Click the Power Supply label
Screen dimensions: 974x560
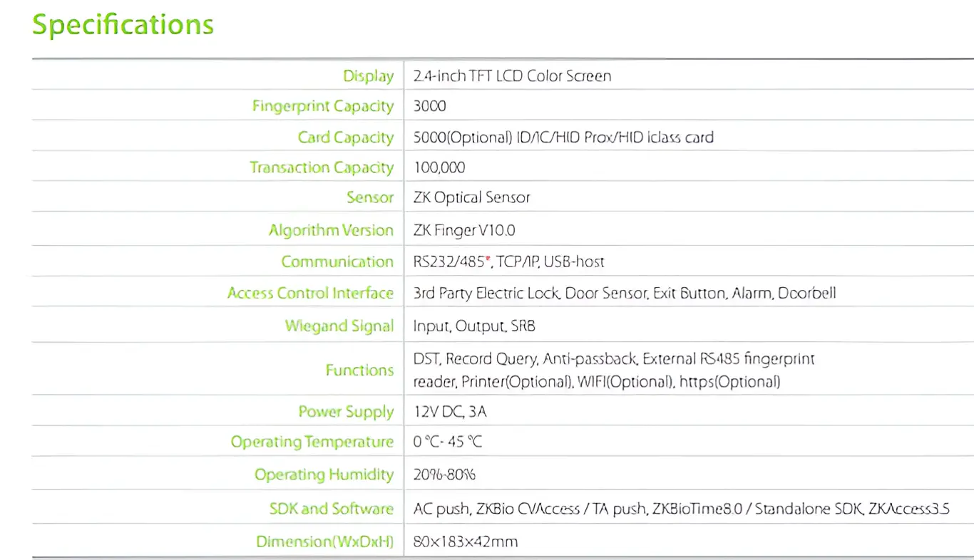pyautogui.click(x=346, y=412)
